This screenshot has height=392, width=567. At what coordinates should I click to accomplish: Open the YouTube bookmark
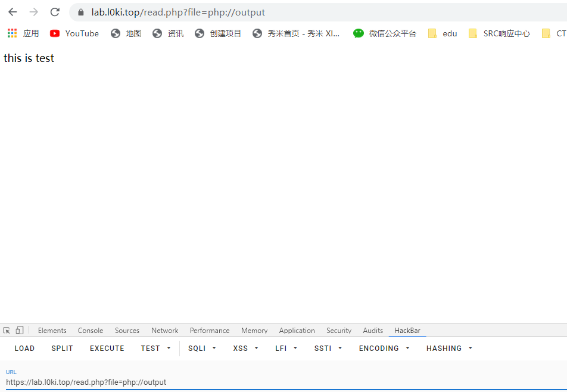[x=74, y=33]
